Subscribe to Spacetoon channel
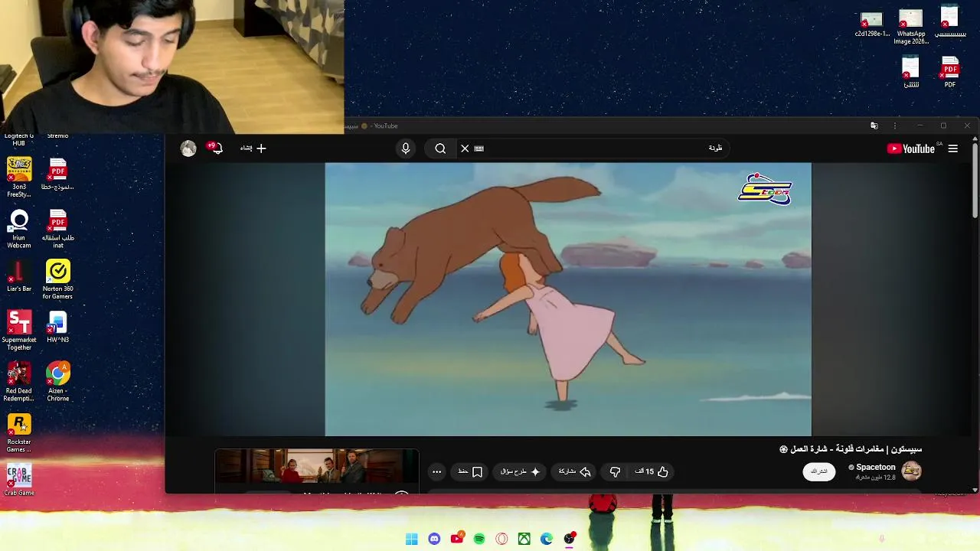Viewport: 980px width, 551px height. pyautogui.click(x=819, y=471)
